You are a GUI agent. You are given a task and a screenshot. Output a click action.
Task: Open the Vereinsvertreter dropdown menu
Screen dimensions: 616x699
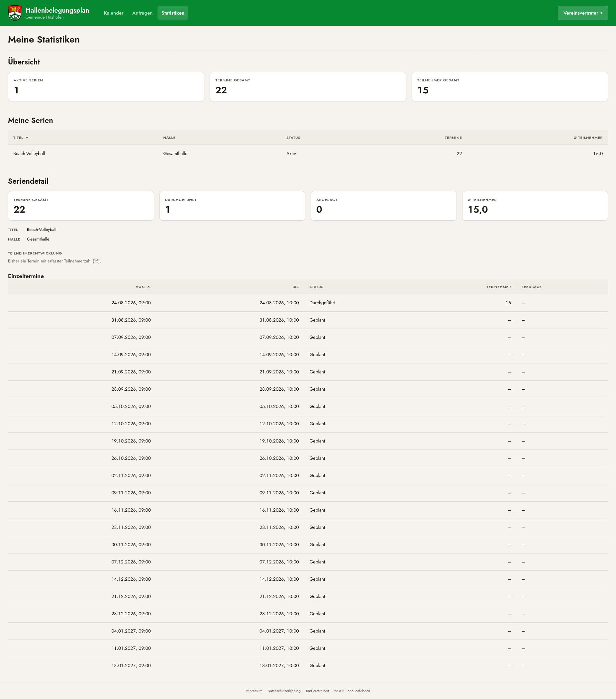pos(582,13)
